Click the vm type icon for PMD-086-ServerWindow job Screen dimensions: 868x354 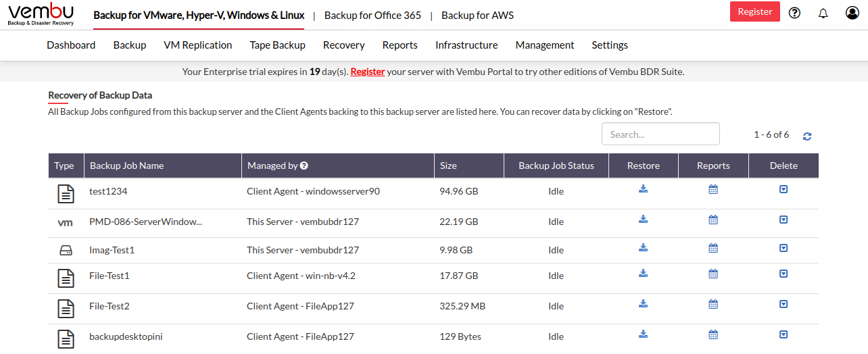coord(66,222)
